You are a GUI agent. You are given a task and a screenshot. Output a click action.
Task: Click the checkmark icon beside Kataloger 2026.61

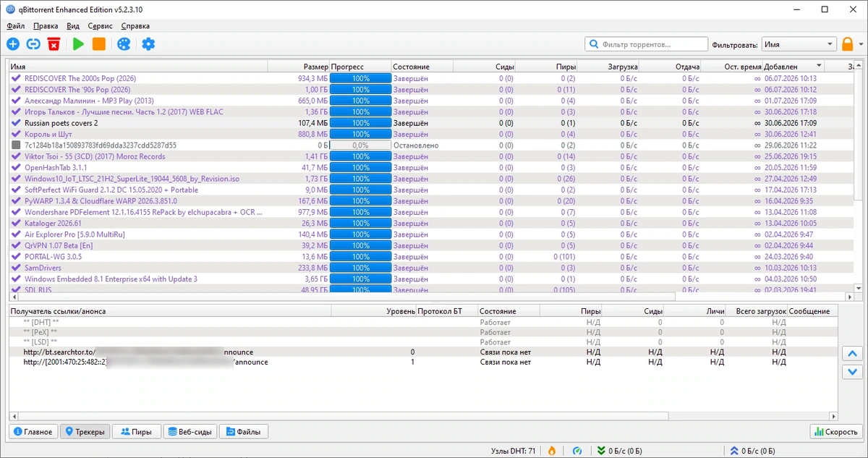point(16,224)
